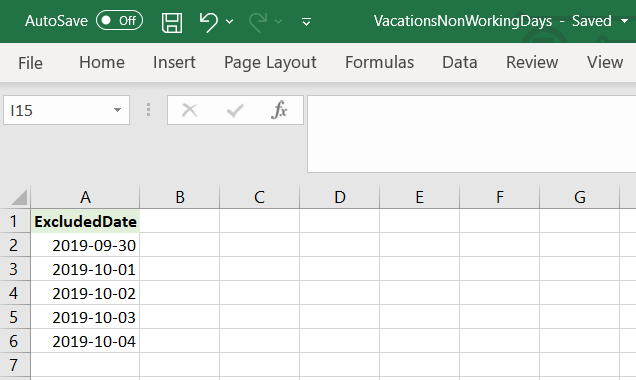The height and width of the screenshot is (380, 636).
Task: Select column F header
Action: [x=500, y=197]
